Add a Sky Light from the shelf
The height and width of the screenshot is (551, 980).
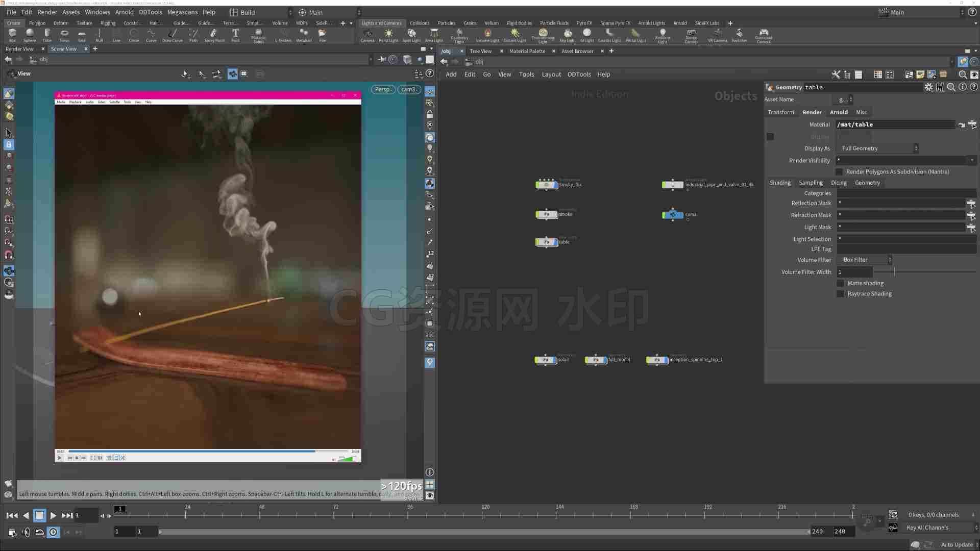[568, 35]
